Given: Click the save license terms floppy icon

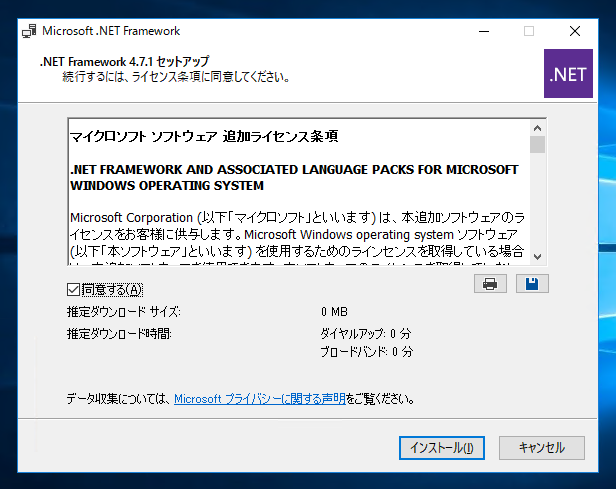Looking at the screenshot, I should tap(532, 284).
